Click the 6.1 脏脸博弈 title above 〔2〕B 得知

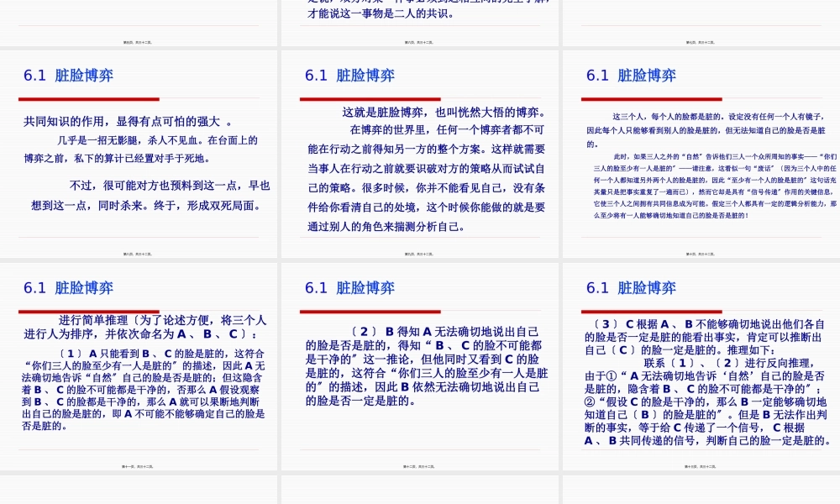(349, 288)
